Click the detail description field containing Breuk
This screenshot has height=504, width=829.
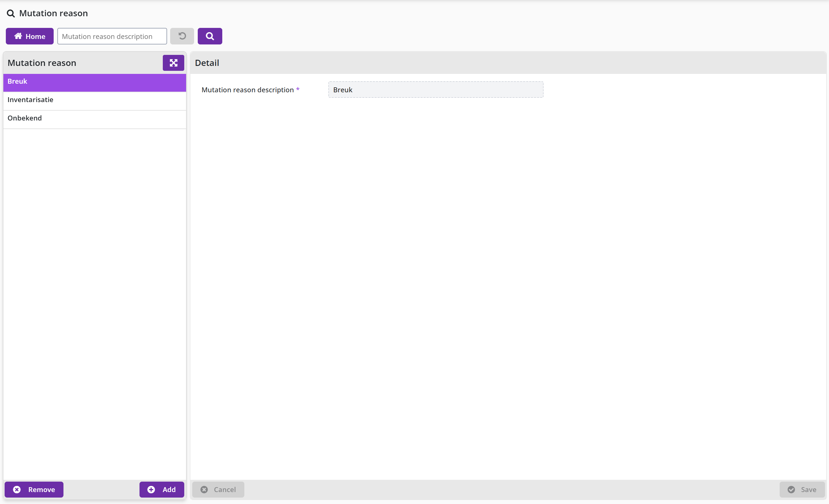point(436,90)
